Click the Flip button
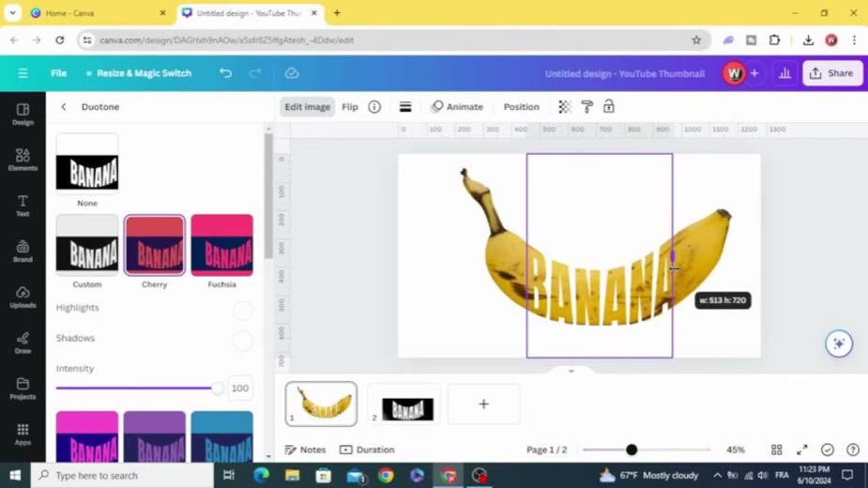The image size is (868, 488). [x=349, y=106]
